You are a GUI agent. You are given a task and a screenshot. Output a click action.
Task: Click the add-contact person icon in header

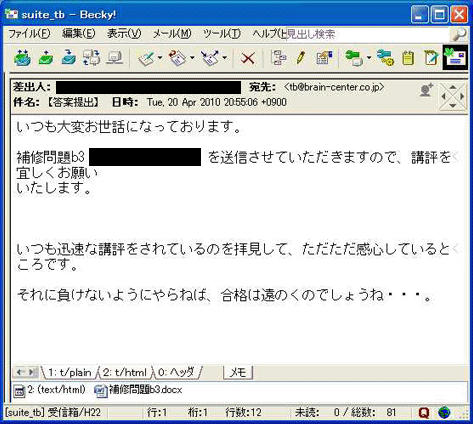(x=426, y=90)
